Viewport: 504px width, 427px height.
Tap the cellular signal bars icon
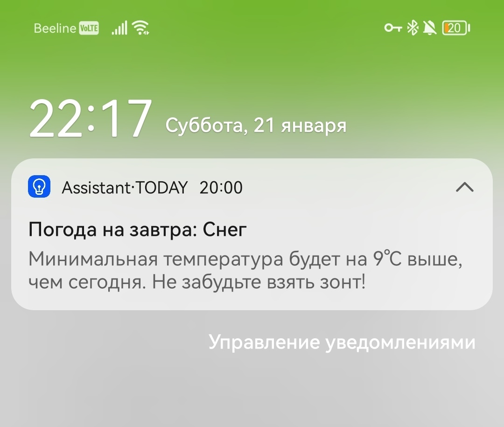pyautogui.click(x=119, y=28)
